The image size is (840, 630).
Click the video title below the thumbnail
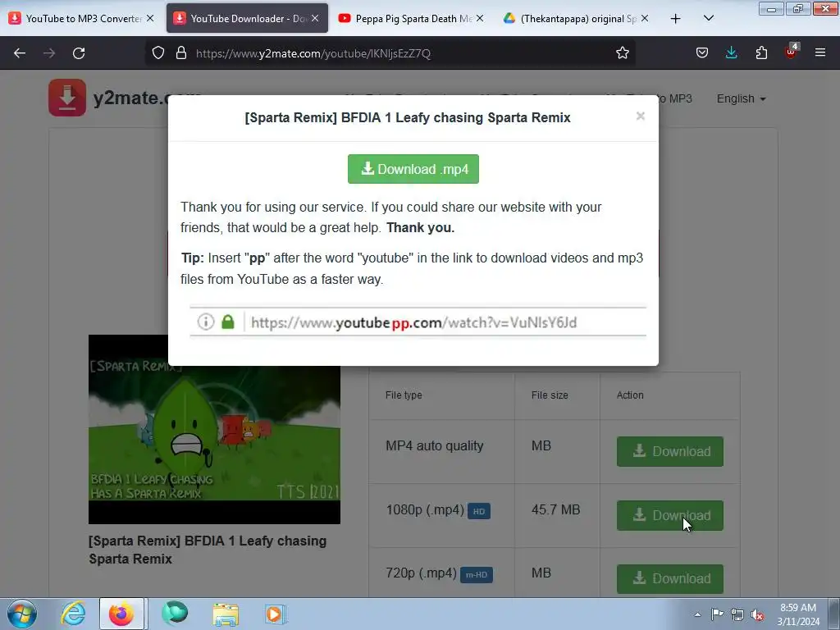(208, 550)
